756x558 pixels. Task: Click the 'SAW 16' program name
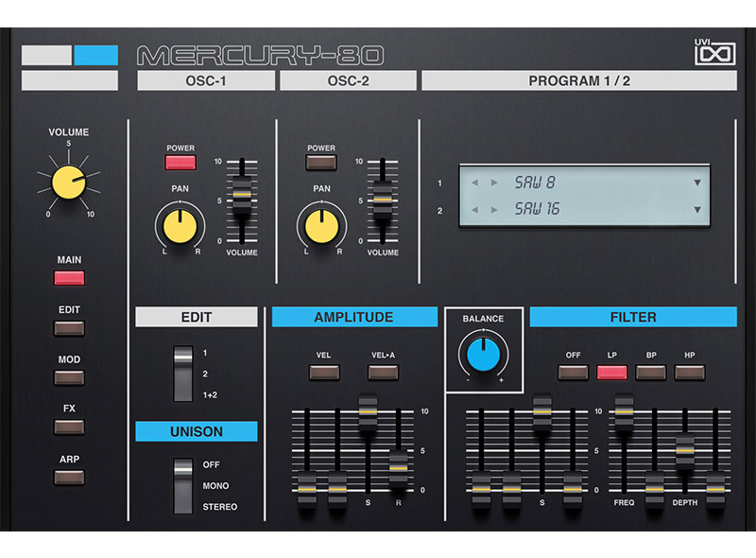537,209
